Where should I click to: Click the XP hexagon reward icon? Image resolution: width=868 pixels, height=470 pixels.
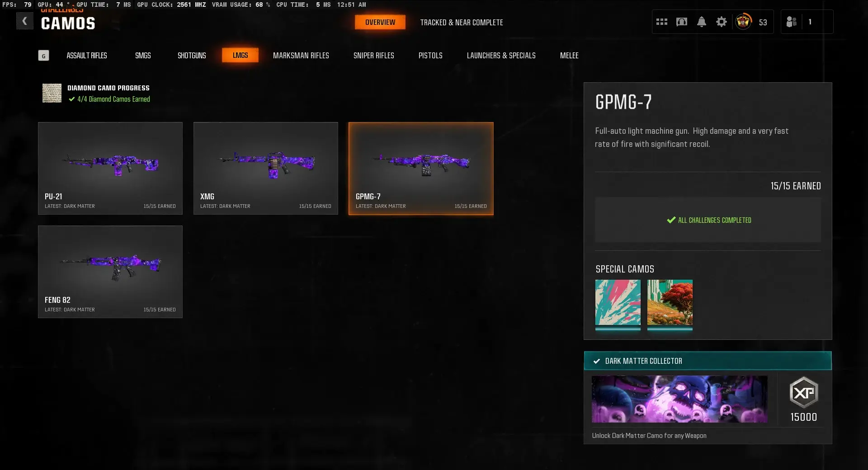[804, 392]
